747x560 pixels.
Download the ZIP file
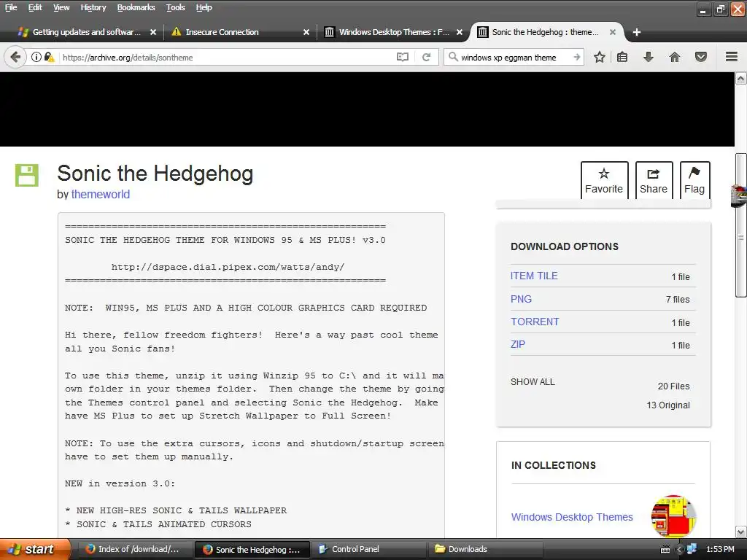pyautogui.click(x=518, y=344)
